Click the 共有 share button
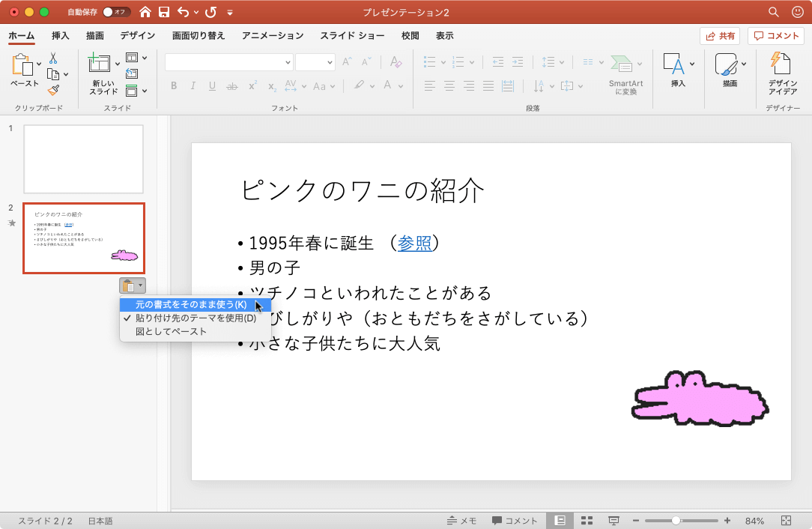 pos(719,35)
